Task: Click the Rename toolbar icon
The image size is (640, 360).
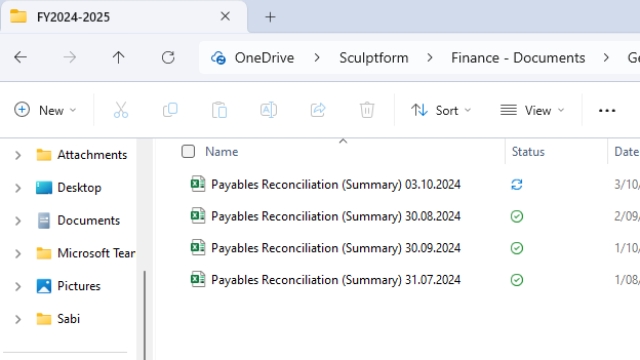Action: [x=269, y=110]
